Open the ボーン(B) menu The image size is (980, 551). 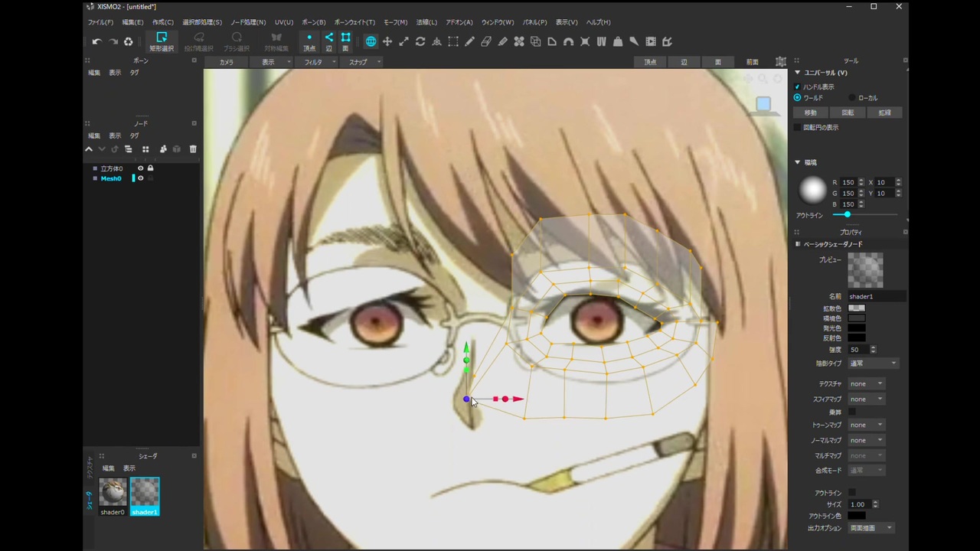coord(313,22)
